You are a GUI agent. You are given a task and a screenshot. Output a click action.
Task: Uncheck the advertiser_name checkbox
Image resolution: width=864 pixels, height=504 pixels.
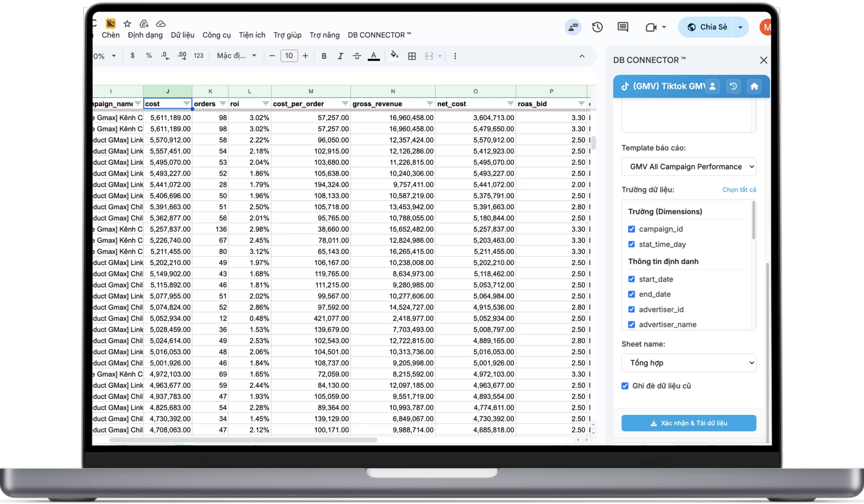631,324
